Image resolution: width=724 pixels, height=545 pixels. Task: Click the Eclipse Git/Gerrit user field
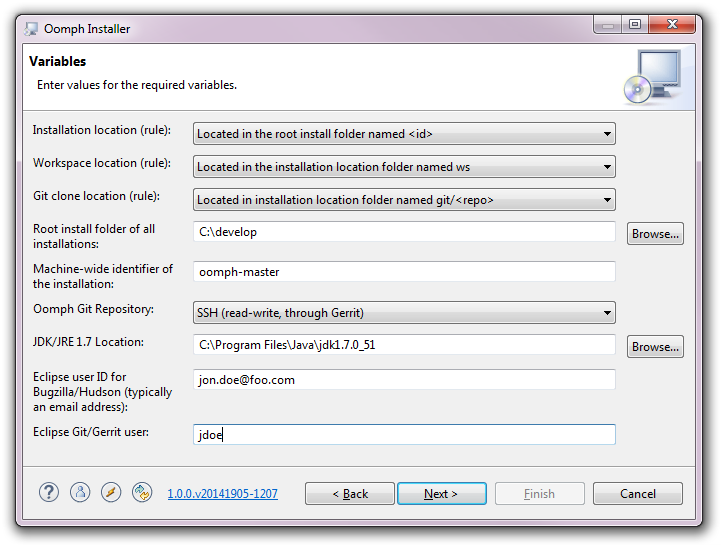click(404, 435)
